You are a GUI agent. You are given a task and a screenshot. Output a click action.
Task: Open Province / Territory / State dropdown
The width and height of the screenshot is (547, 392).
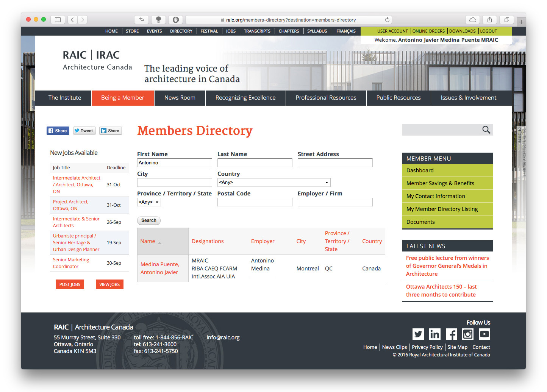149,202
